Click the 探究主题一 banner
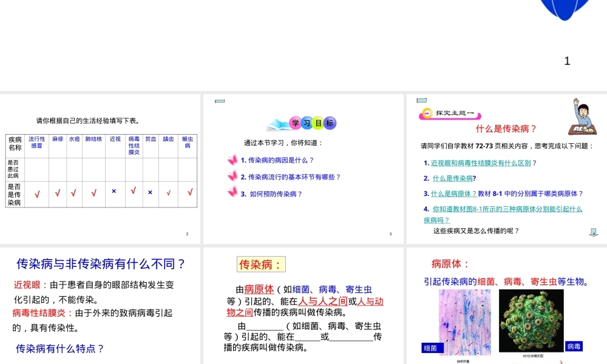The height and width of the screenshot is (364, 607). click(450, 113)
